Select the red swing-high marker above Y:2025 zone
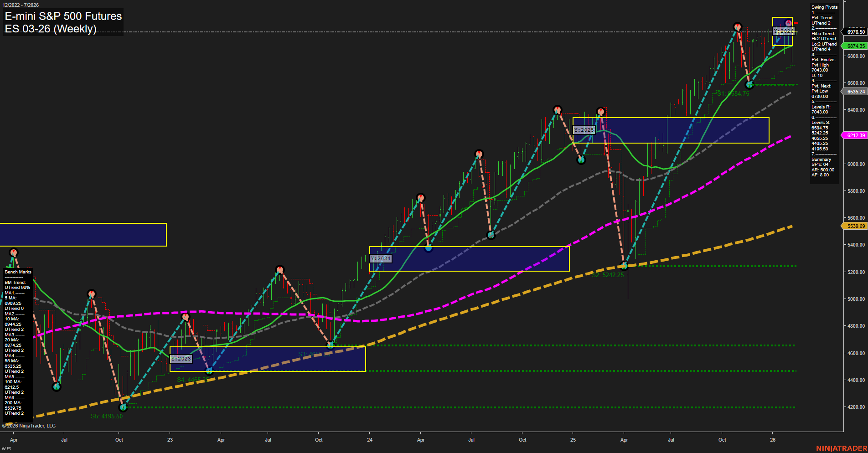This screenshot has height=453, width=868. tap(601, 110)
